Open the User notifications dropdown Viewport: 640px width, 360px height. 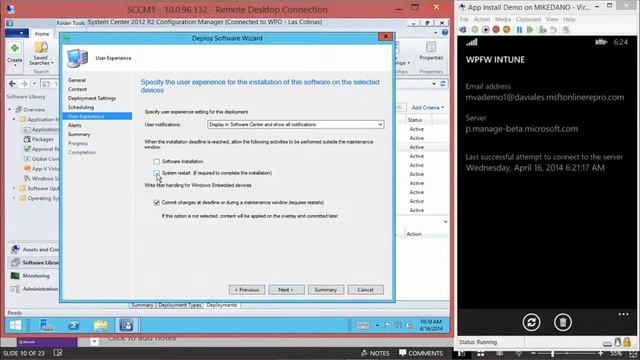coord(296,124)
